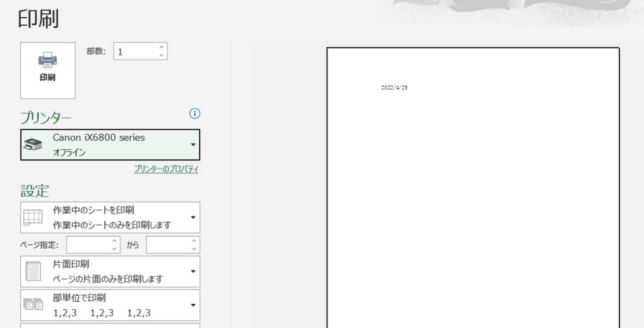Screen dimensions: 644x328
Task: Click the collated pages icon beside 部単位で印刷
Action: coord(33,305)
